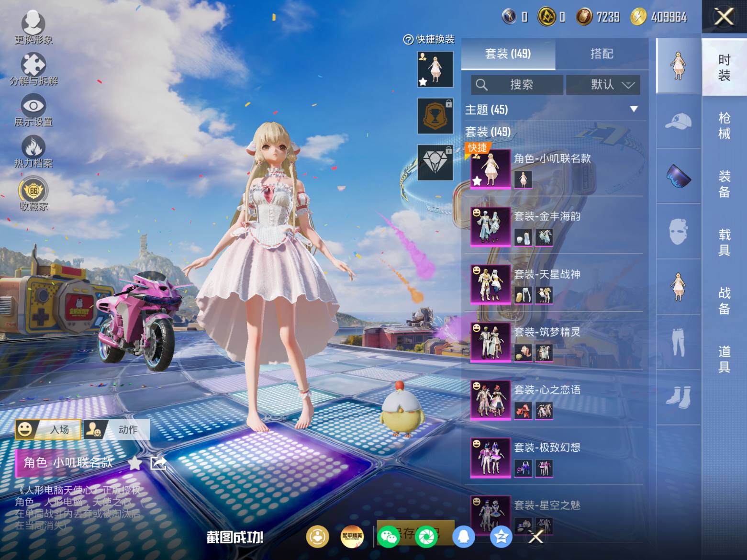Screen dimensions: 747x560
Task: Share the screenshot to QQ
Action: click(463, 537)
